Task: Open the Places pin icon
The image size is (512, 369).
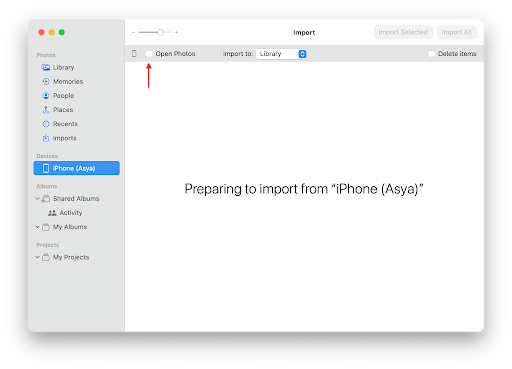Action: [46, 110]
